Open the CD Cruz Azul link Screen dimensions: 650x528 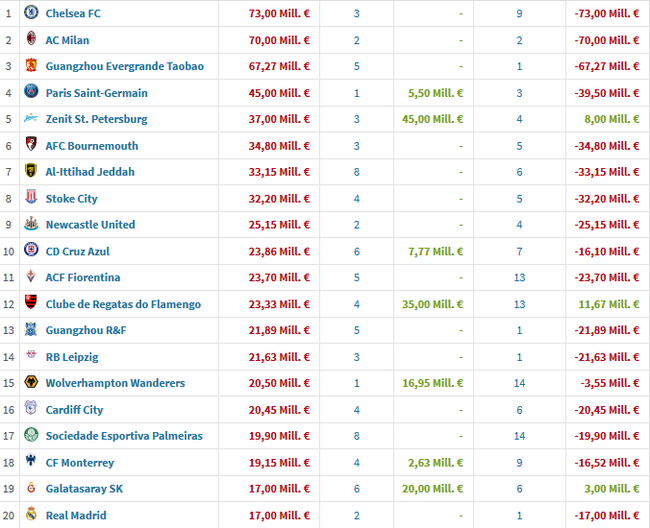(78, 252)
